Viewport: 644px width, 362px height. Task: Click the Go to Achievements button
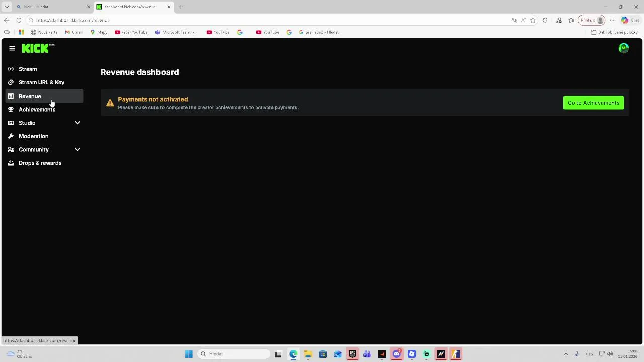point(593,103)
